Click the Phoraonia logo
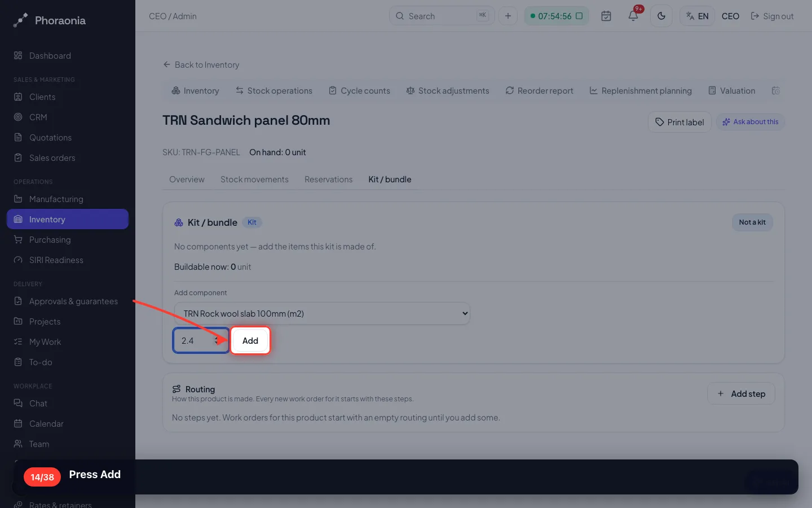This screenshot has width=812, height=508. coord(50,20)
